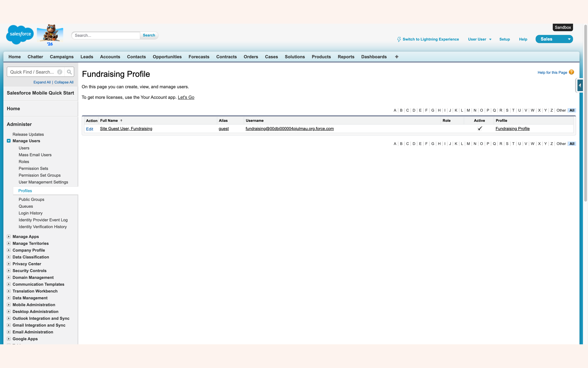Open the Campaigns tab
This screenshot has height=368, width=588.
62,57
